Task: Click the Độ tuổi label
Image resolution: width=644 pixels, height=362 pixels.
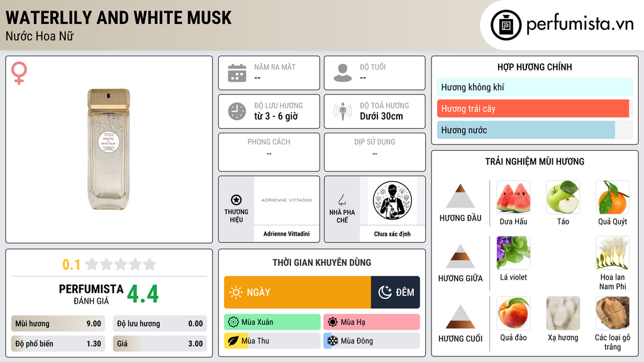Action: tap(373, 67)
